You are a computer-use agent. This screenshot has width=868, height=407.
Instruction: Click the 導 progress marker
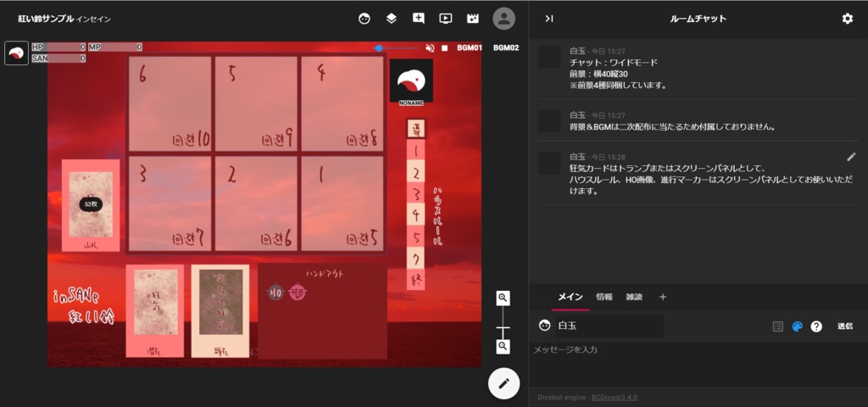click(x=415, y=129)
